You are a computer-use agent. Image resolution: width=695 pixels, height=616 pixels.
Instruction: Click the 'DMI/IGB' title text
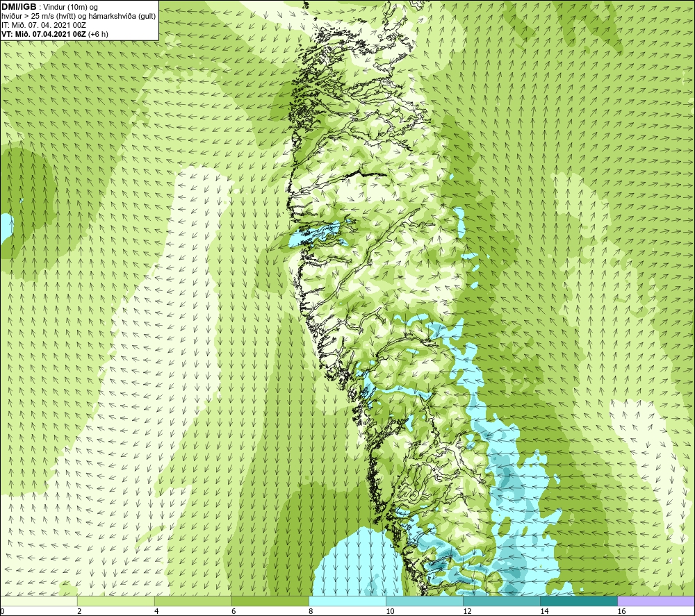pyautogui.click(x=19, y=7)
